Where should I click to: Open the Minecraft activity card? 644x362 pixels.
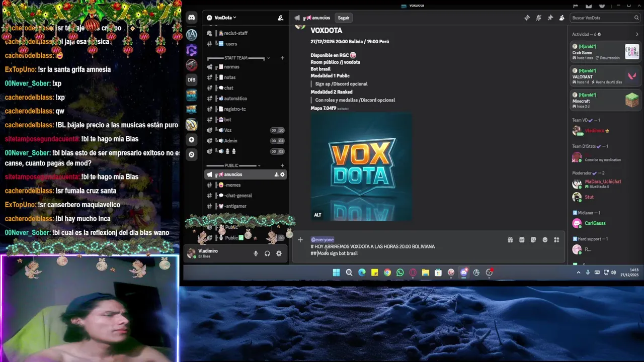click(605, 100)
